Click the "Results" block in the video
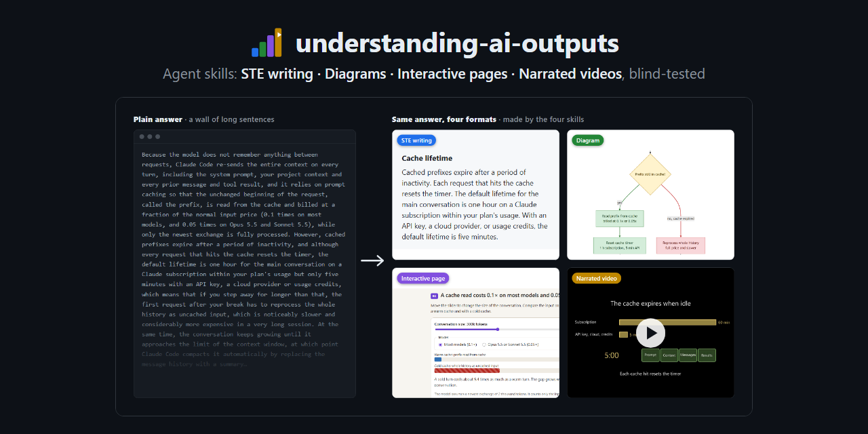 707,355
